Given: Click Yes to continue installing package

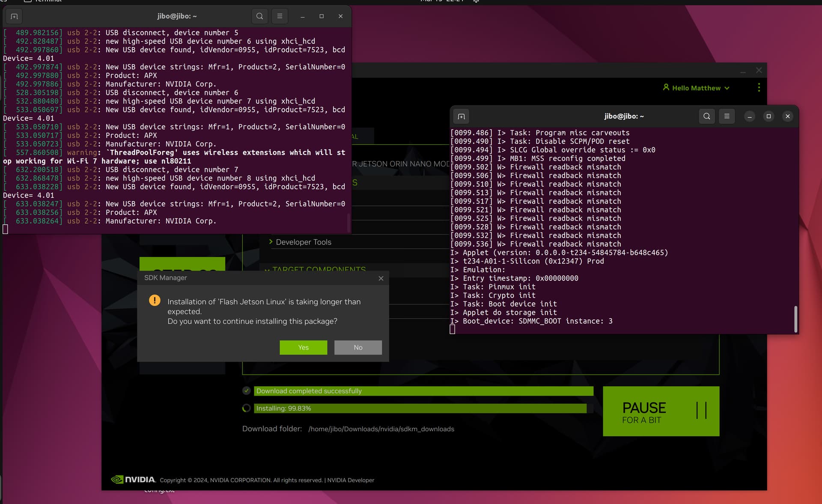Looking at the screenshot, I should click(303, 347).
